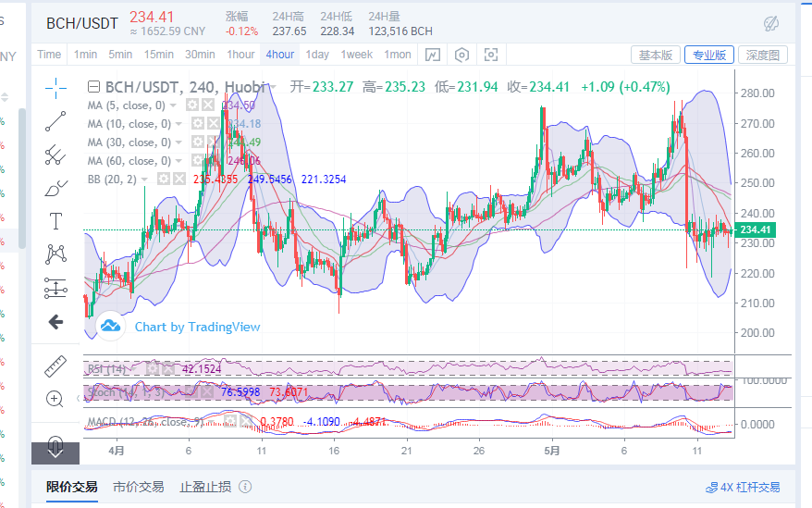812x508 pixels.
Task: Click the crossed-out pen icon top right
Action: point(770,23)
